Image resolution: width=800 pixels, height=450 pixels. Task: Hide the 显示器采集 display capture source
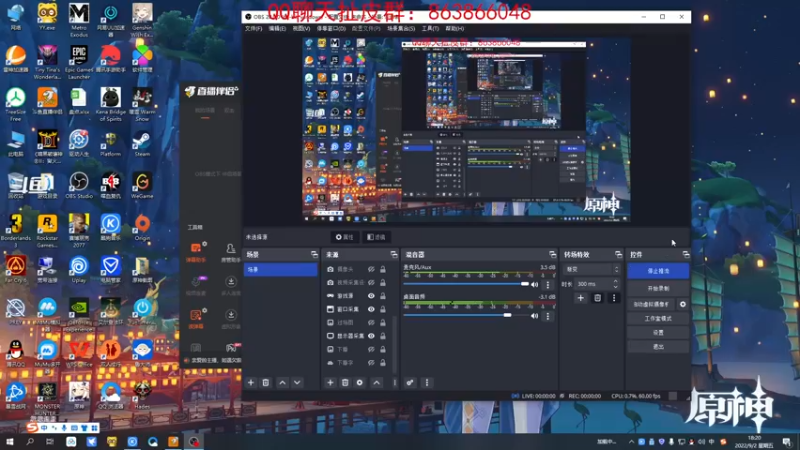pyautogui.click(x=371, y=336)
